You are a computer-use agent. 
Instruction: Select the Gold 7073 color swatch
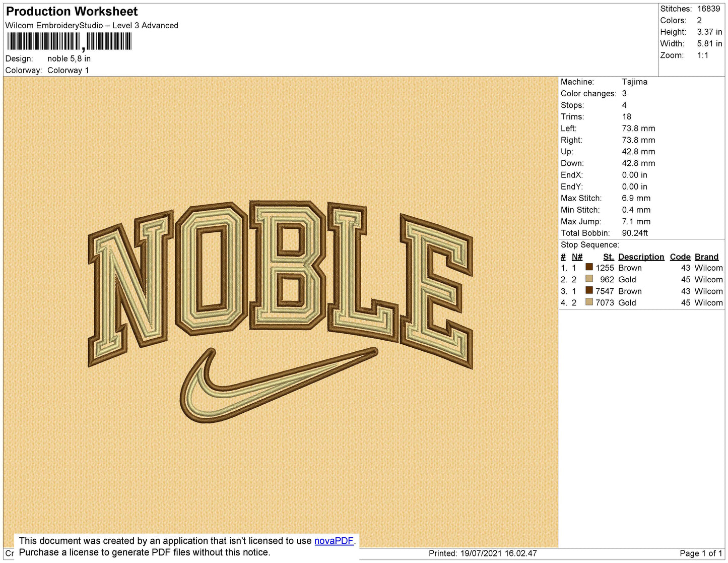tap(589, 302)
